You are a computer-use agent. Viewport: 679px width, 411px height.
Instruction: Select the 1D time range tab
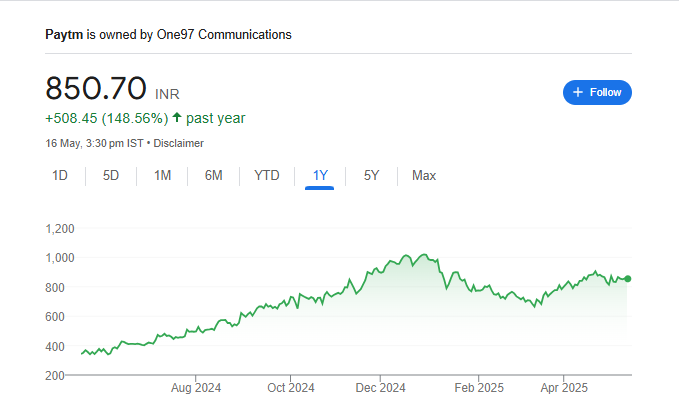(x=60, y=175)
